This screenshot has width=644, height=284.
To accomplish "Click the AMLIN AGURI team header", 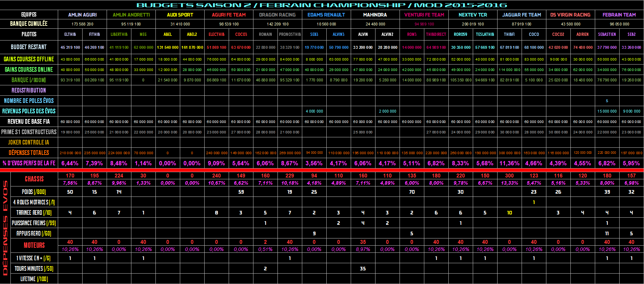I will pos(82,15).
